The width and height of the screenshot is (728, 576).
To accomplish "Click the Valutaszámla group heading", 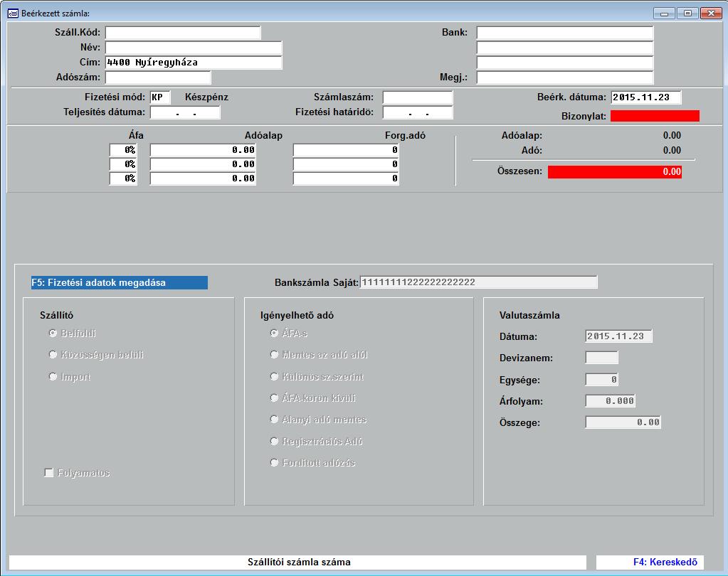I will point(529,315).
